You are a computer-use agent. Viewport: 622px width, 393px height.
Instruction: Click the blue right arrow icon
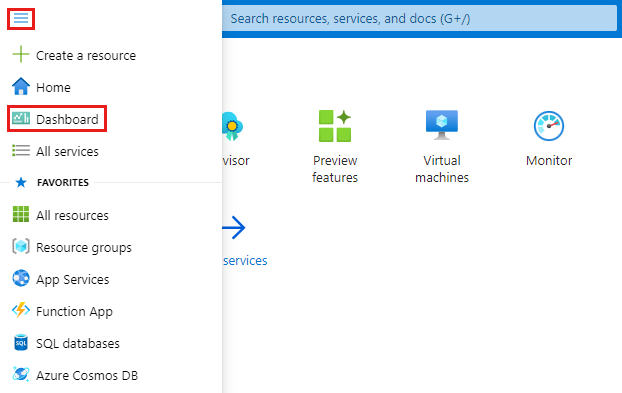[234, 228]
